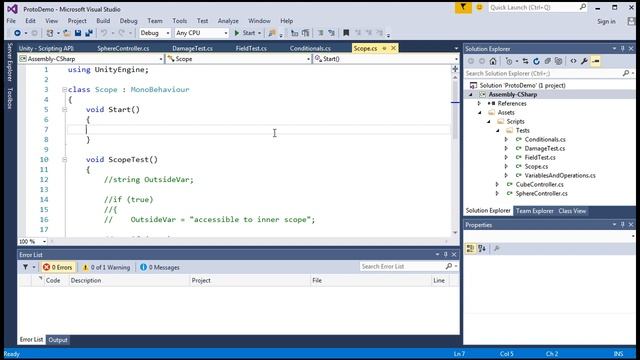640x360 pixels.
Task: Click the Alphabetical sort icon in Properties
Action: click(x=482, y=248)
